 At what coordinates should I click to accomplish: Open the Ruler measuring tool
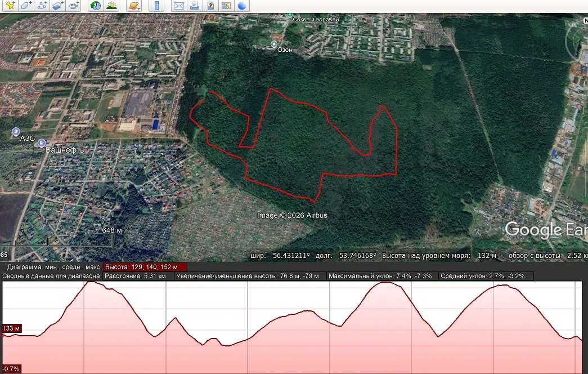(x=157, y=6)
